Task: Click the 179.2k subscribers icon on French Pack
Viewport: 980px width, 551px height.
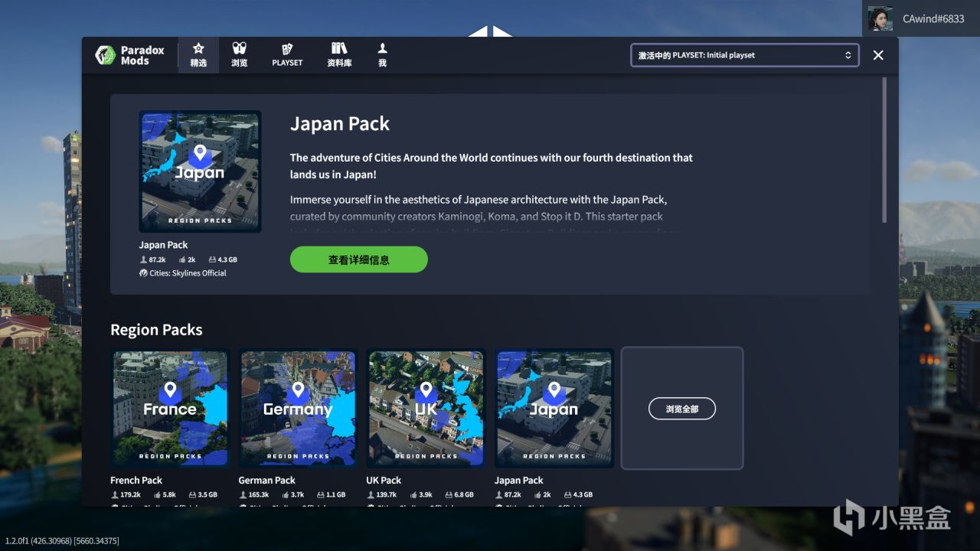Action: pos(115,495)
